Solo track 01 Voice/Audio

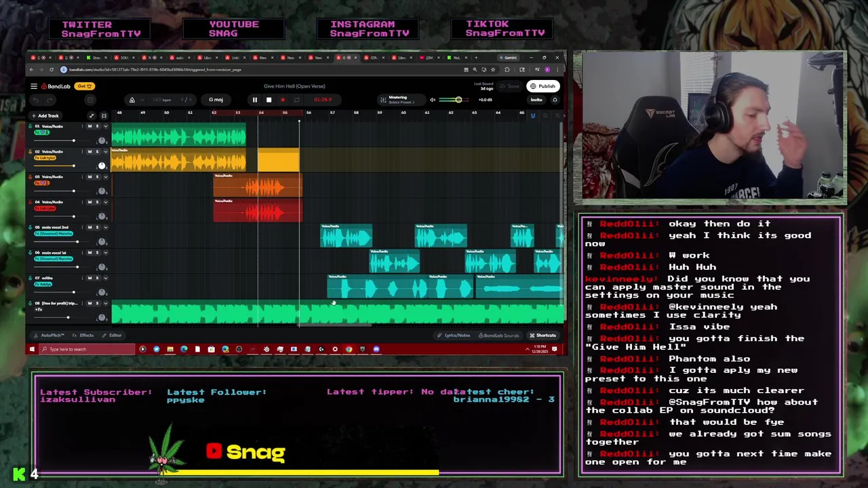point(97,126)
